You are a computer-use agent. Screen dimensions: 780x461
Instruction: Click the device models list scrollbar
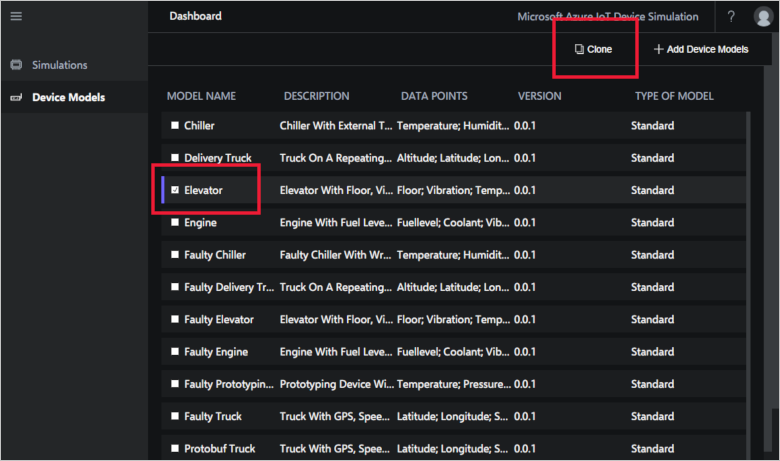[748, 283]
